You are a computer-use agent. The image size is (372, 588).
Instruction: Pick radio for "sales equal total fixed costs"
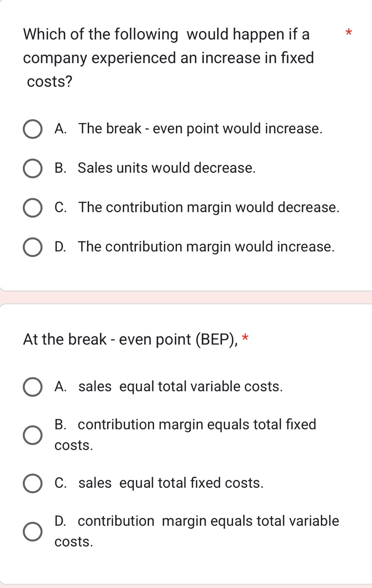pos(32,484)
